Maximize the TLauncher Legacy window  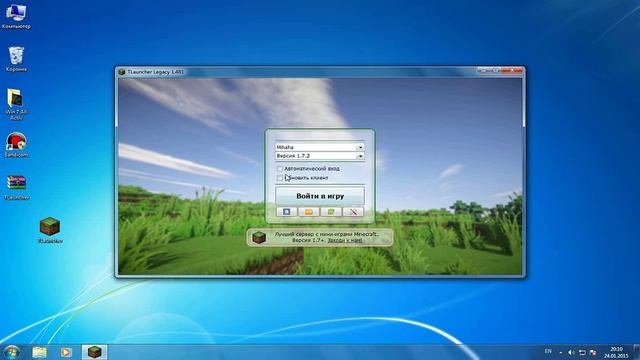coord(495,71)
